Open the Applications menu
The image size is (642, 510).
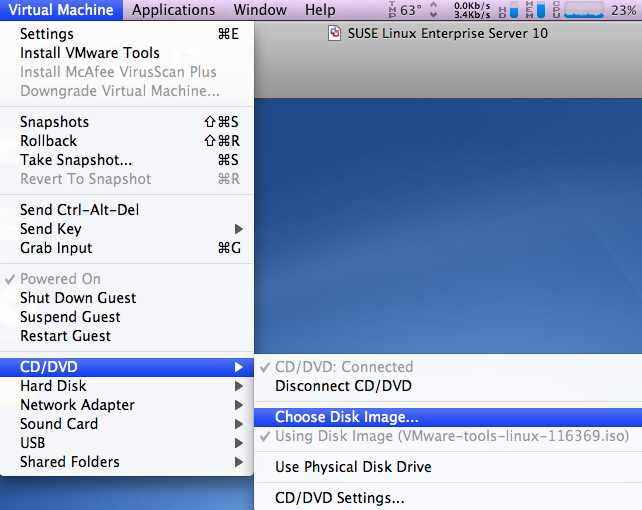pyautogui.click(x=173, y=10)
